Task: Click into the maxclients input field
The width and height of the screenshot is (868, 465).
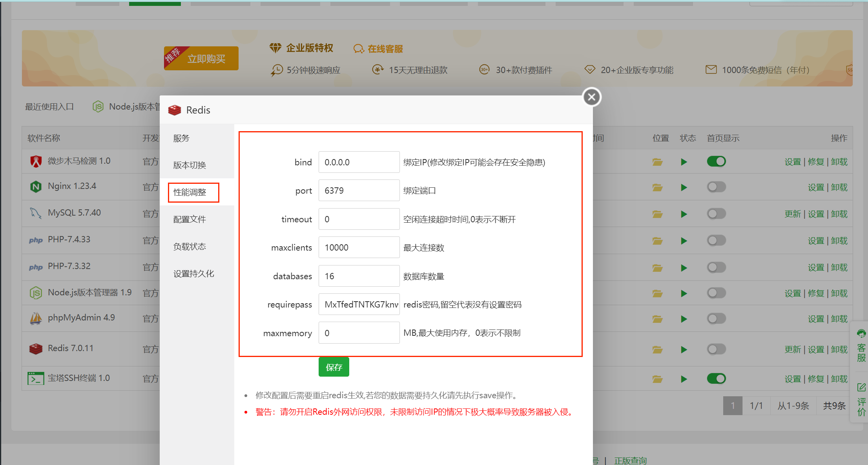Action: click(359, 247)
